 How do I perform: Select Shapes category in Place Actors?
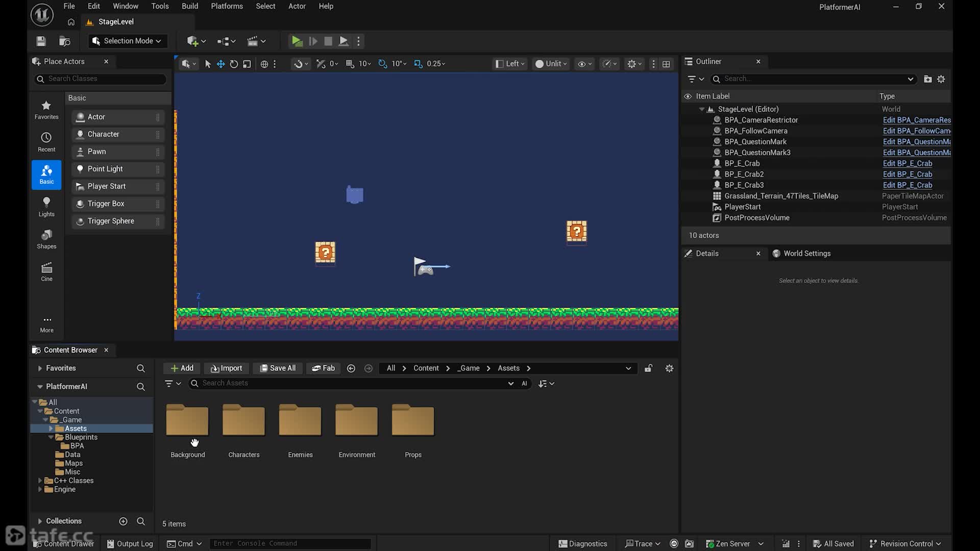[x=46, y=239]
